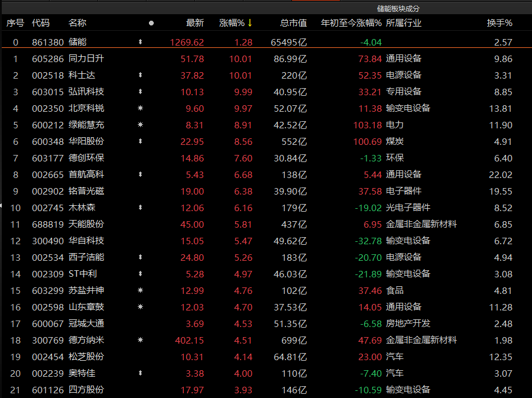Screen dimensions: 532x398
Task: Select the 储能板块成分 tab title
Action: point(398,8)
